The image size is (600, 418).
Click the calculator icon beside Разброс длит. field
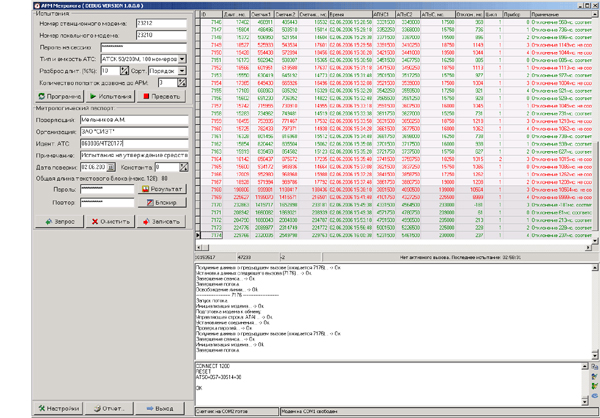(124, 71)
